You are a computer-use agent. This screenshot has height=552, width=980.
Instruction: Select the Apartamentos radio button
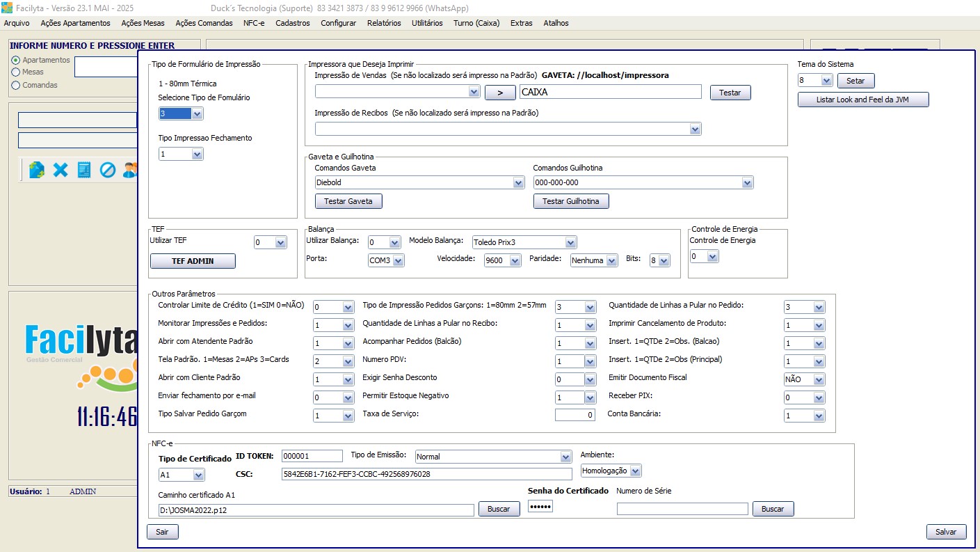click(15, 60)
